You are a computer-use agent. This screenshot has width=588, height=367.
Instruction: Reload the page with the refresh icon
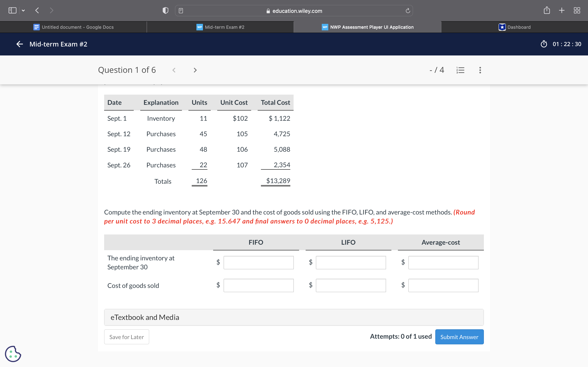[x=408, y=11]
